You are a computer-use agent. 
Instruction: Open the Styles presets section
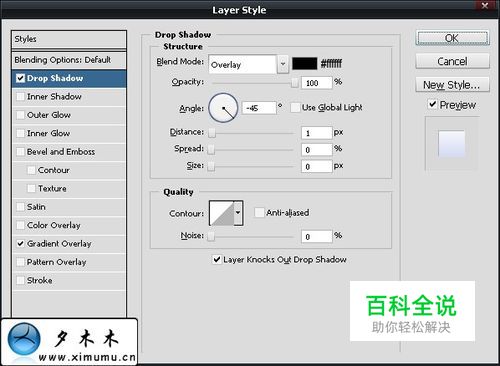[x=69, y=39]
